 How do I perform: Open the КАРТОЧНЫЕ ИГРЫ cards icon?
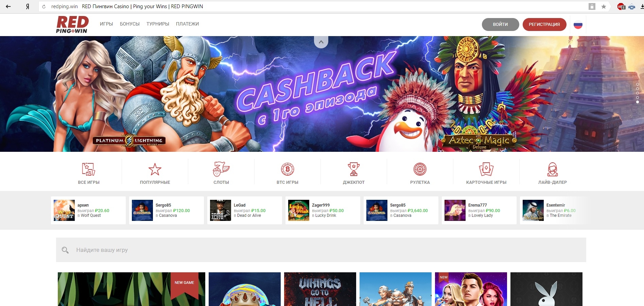(486, 170)
